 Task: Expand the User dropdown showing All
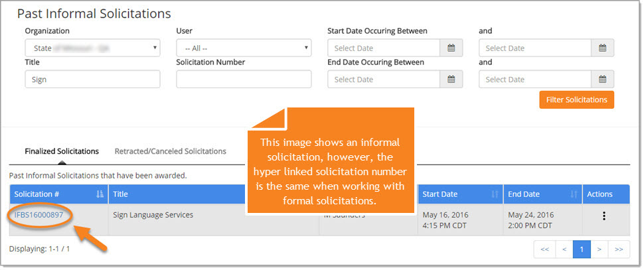coord(244,48)
